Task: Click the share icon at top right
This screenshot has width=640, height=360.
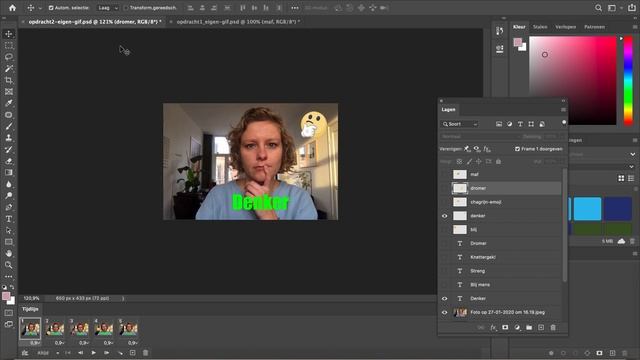Action: click(x=631, y=8)
